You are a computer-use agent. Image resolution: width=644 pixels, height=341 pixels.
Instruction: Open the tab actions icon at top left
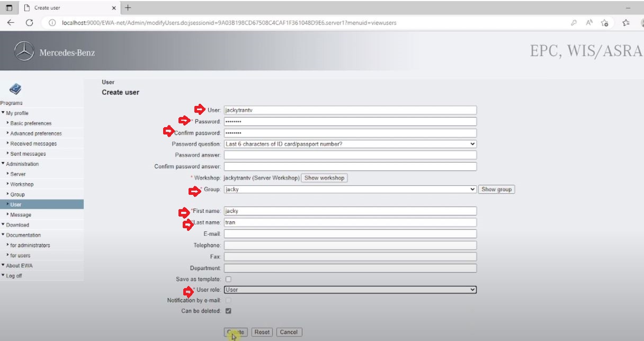tap(9, 8)
